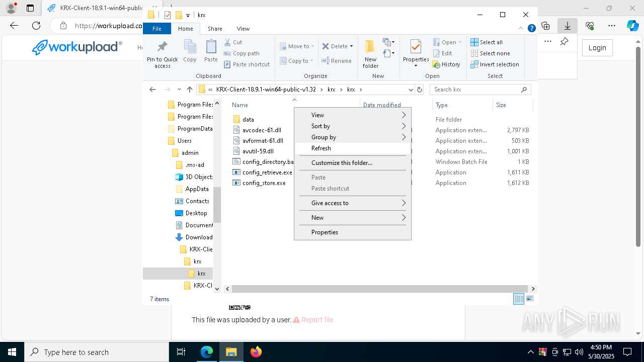The image size is (644, 362).
Task: Open the File ribbon tab
Action: 157,29
